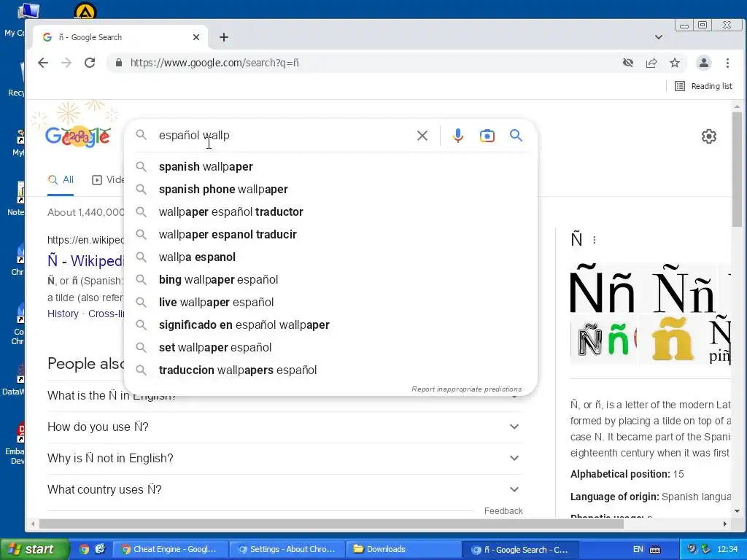Click the EN language indicator

[638, 550]
